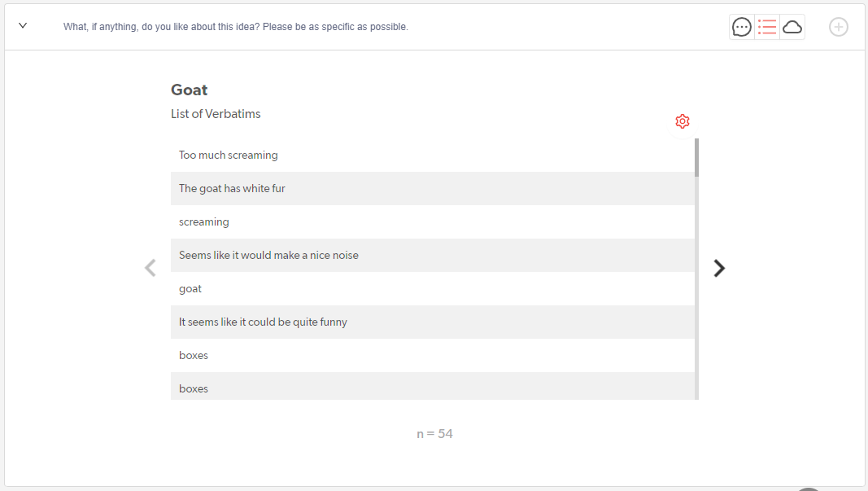Click the lowercase "screaming" verbatim row
The image size is (868, 491).
[x=204, y=221]
